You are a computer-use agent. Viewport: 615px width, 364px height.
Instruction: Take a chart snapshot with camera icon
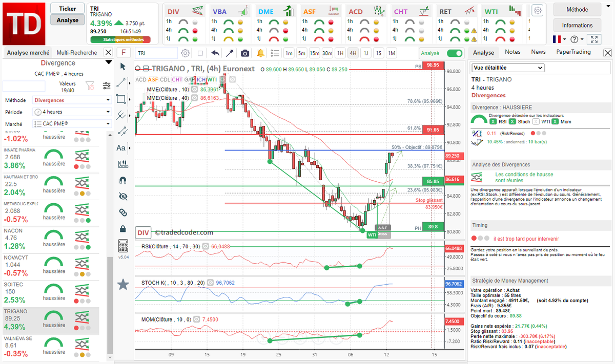click(245, 53)
